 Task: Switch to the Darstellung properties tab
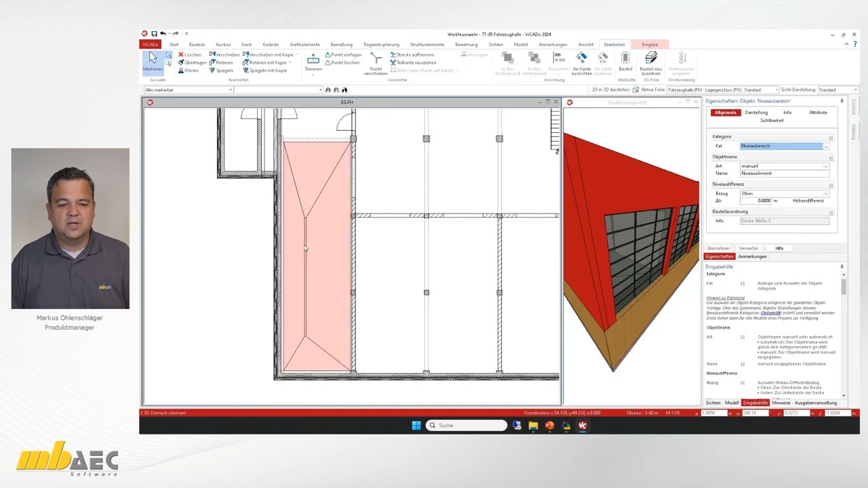(x=756, y=113)
